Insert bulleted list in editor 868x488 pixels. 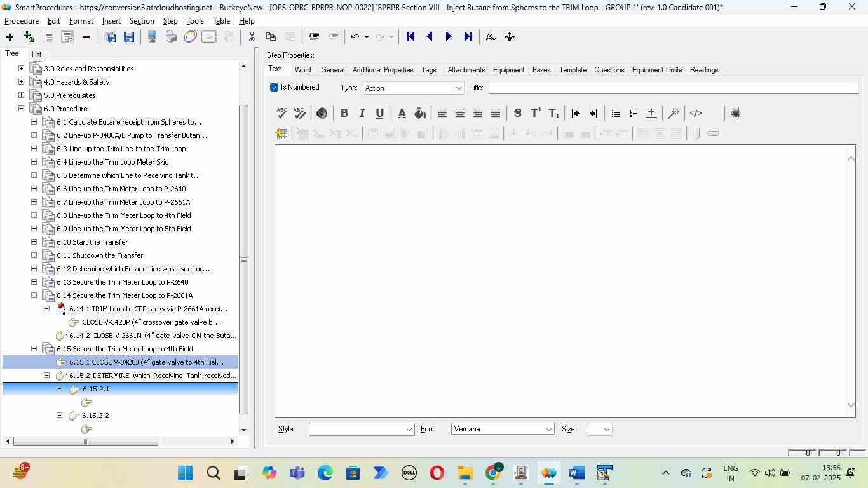point(615,113)
